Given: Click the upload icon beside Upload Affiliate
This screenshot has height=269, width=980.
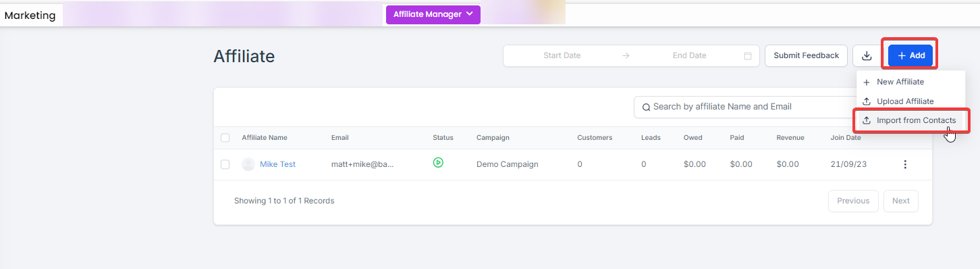Looking at the screenshot, I should (x=867, y=101).
